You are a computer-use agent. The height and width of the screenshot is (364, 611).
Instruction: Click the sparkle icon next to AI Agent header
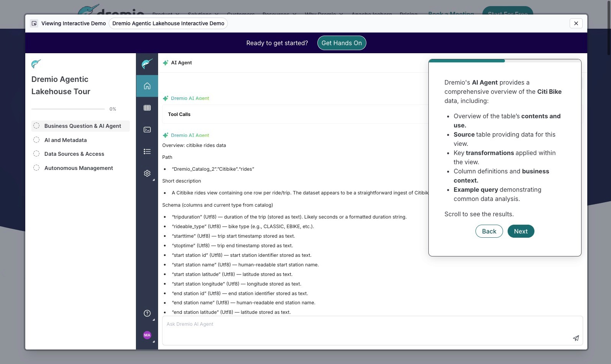(165, 63)
